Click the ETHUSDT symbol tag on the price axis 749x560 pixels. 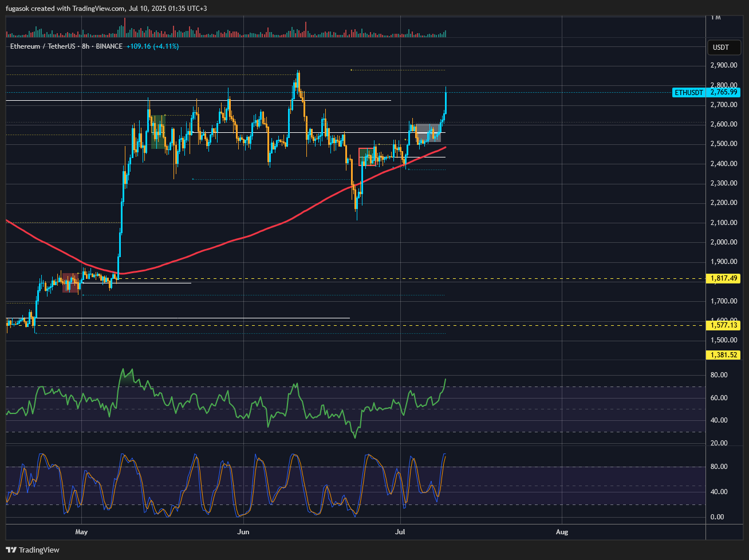pos(689,92)
